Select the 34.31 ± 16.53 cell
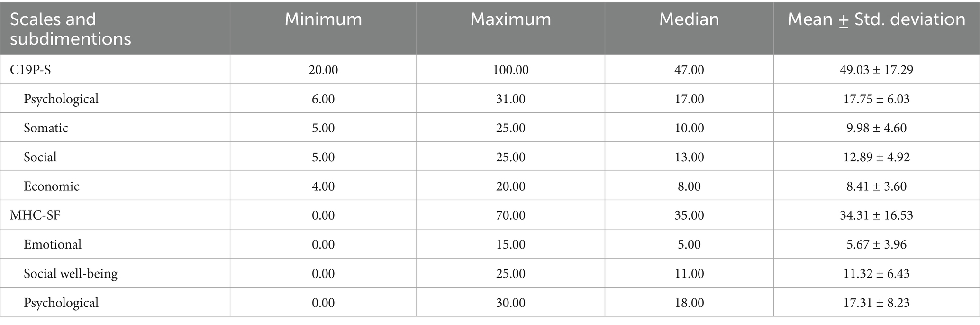 (876, 215)
